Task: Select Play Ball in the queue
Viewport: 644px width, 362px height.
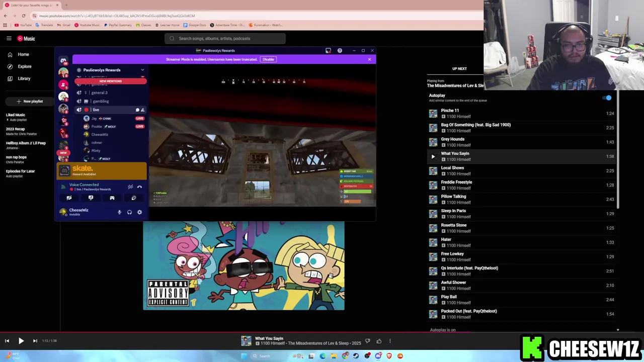Action: (x=521, y=300)
